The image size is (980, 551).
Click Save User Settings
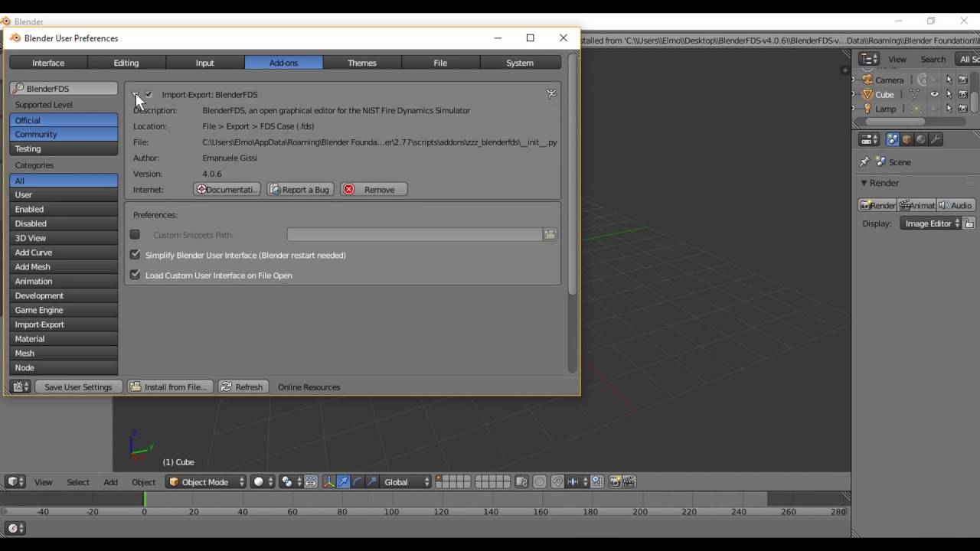78,386
